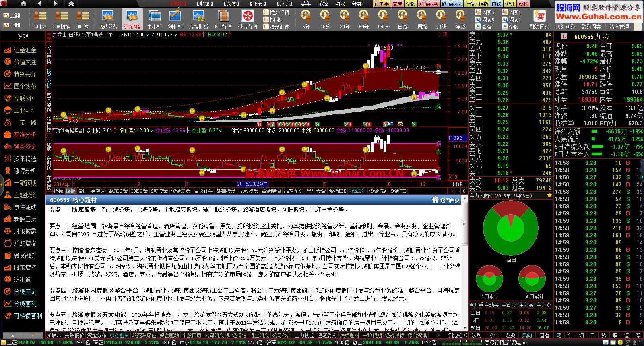Select 黑马大营 indicator tab
This screenshot has height=346, width=644.
(x=316, y=191)
